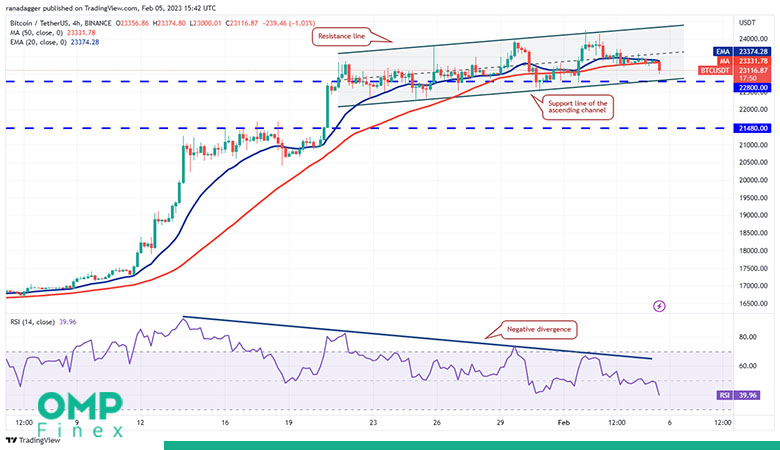Click the 20000.00 price axis label

[x=753, y=180]
